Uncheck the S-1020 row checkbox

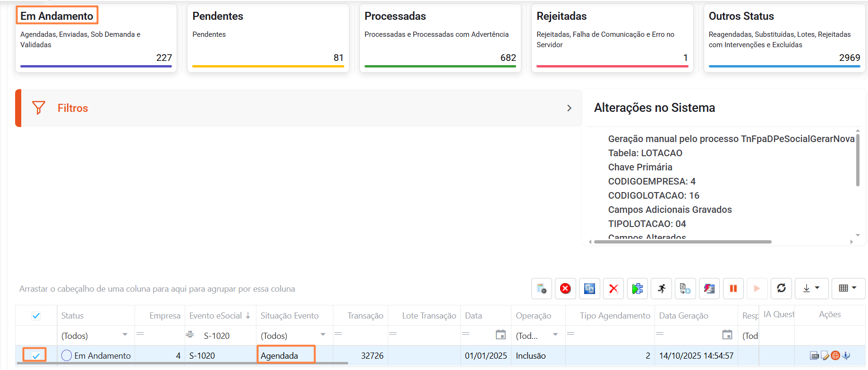point(36,356)
